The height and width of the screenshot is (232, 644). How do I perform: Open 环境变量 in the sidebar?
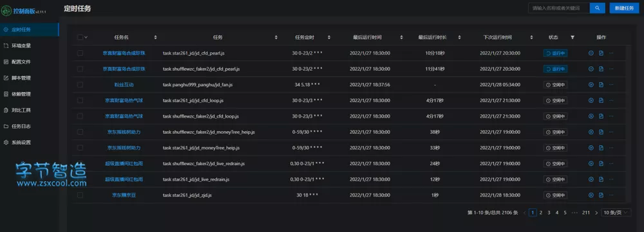pos(29,46)
